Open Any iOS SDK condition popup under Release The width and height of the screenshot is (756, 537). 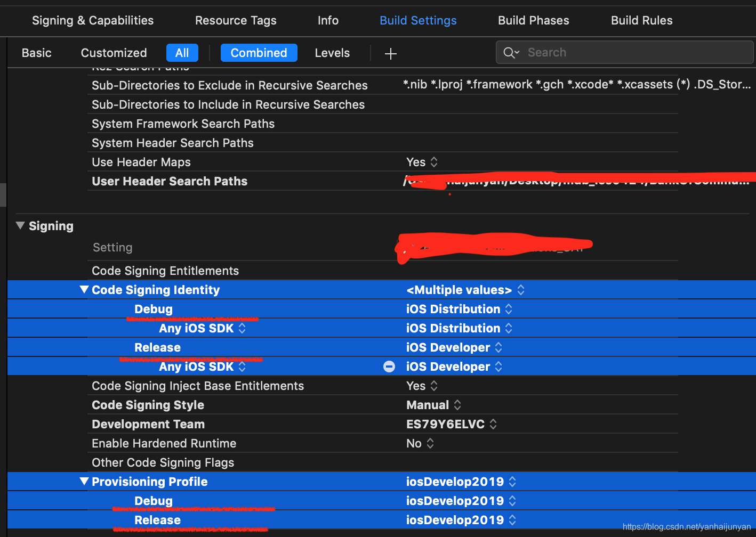point(203,367)
